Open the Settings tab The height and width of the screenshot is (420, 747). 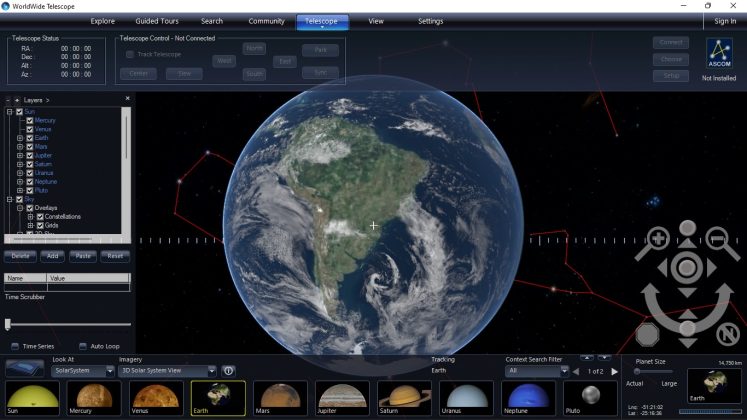pos(430,21)
